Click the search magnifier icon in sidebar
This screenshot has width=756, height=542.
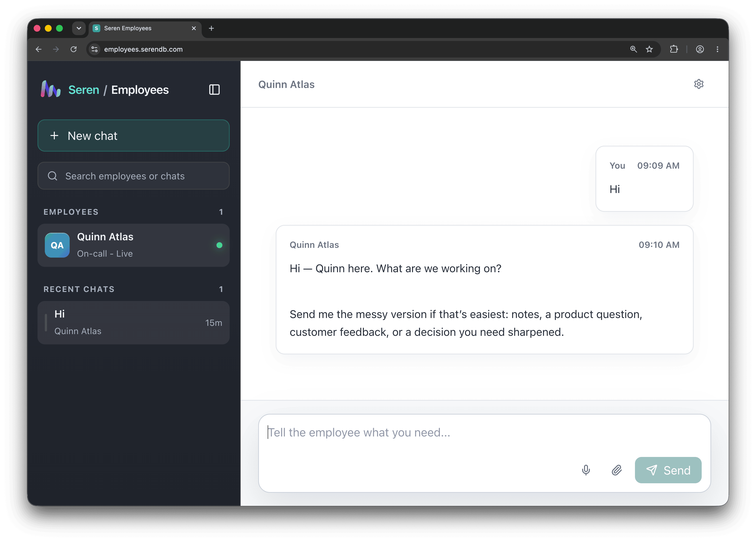[x=53, y=176]
